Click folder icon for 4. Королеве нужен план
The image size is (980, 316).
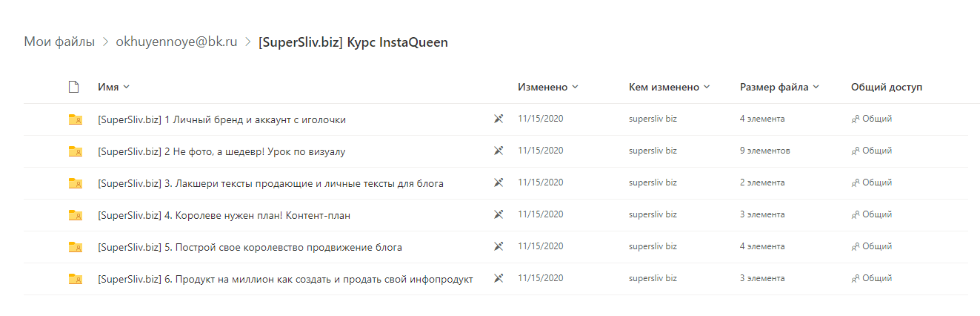[x=75, y=215]
